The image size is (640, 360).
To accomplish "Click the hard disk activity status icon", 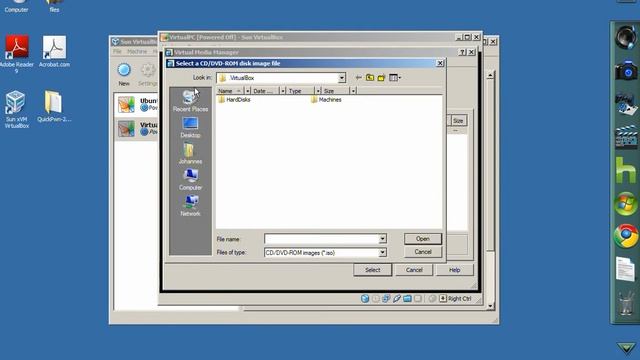I will pos(365,299).
